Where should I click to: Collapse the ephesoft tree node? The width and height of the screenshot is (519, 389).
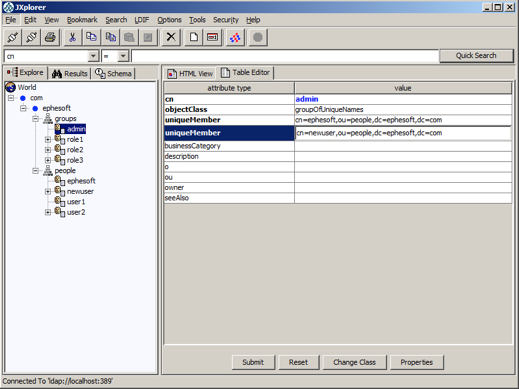coord(23,108)
